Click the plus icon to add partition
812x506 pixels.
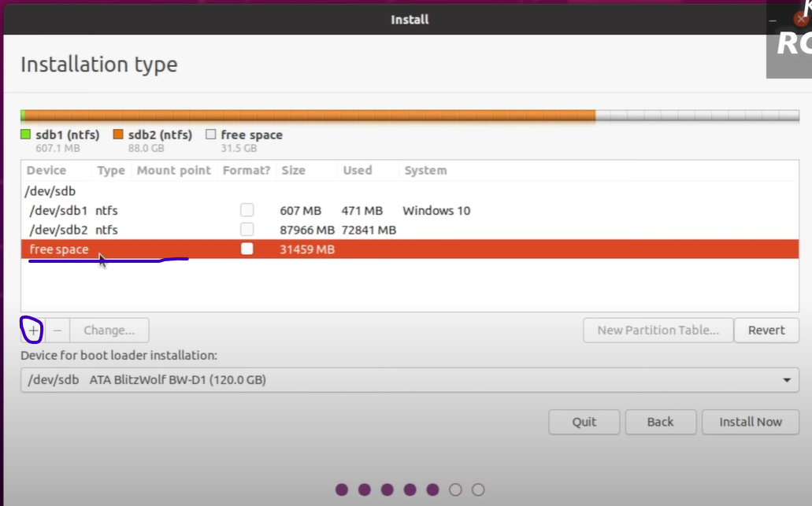coord(32,331)
